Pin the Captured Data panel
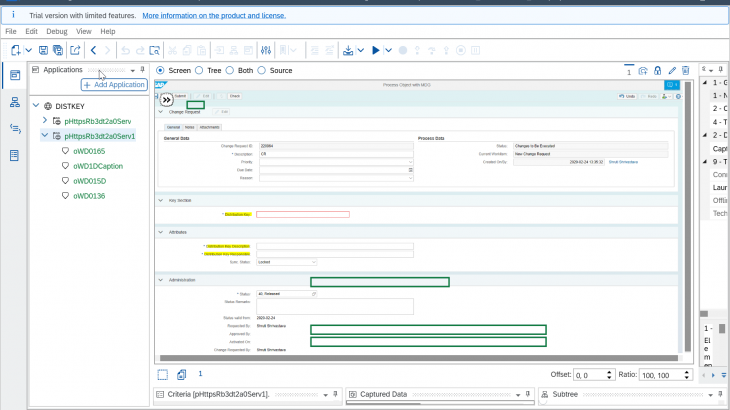 pos(527,394)
